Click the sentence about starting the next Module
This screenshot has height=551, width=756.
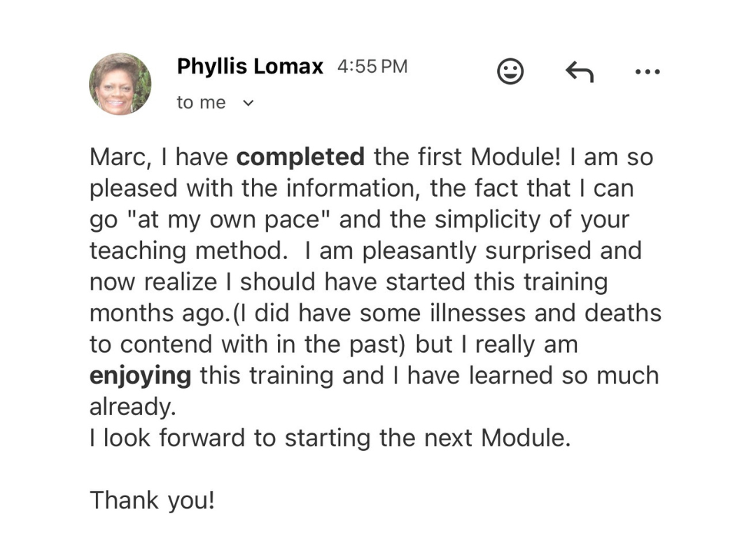(330, 438)
